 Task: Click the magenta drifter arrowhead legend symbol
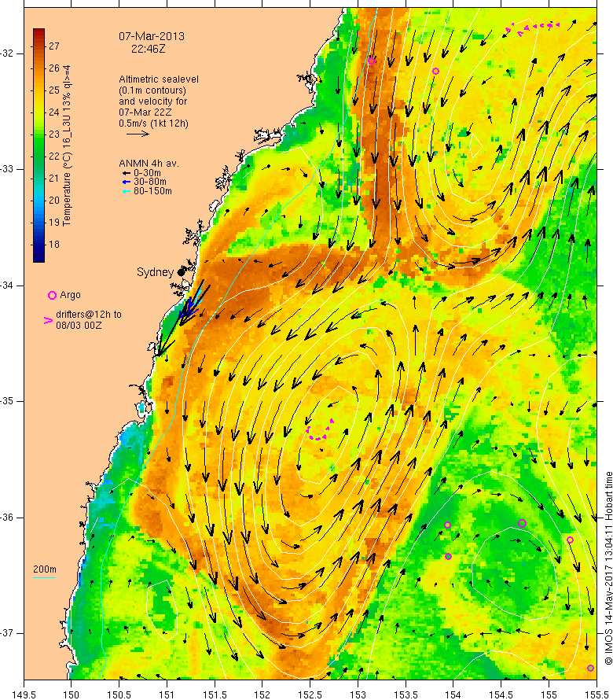[48, 320]
